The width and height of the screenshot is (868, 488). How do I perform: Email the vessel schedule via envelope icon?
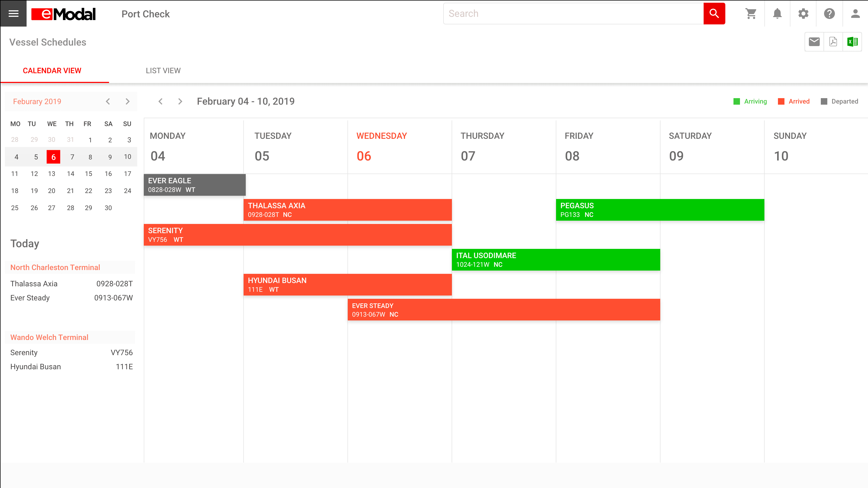point(814,42)
